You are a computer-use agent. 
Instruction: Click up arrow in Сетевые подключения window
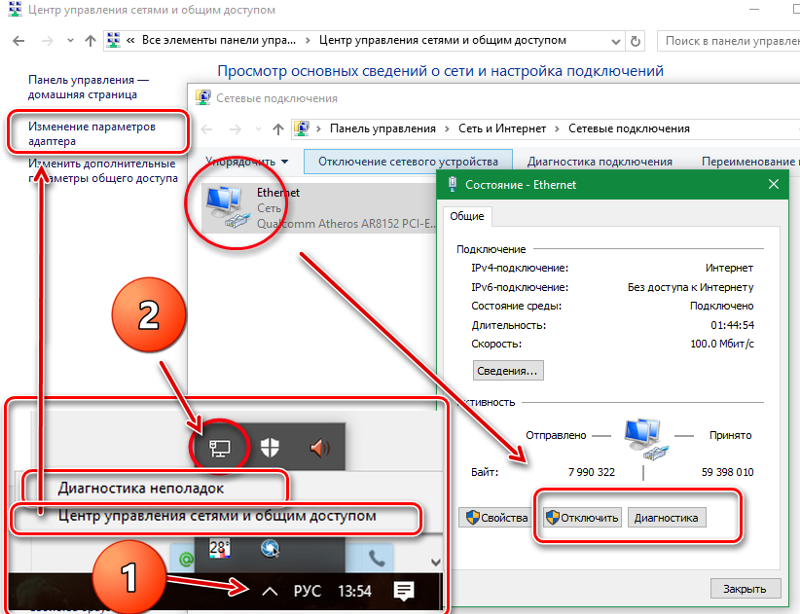(x=278, y=129)
